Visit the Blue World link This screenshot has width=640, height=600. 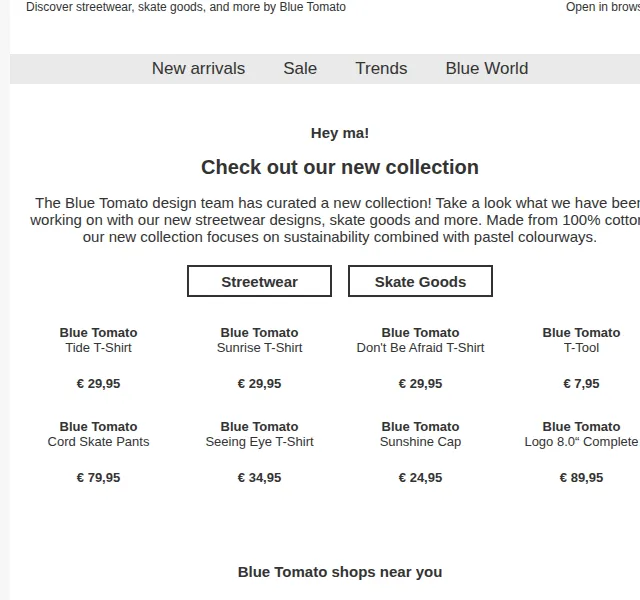click(487, 69)
